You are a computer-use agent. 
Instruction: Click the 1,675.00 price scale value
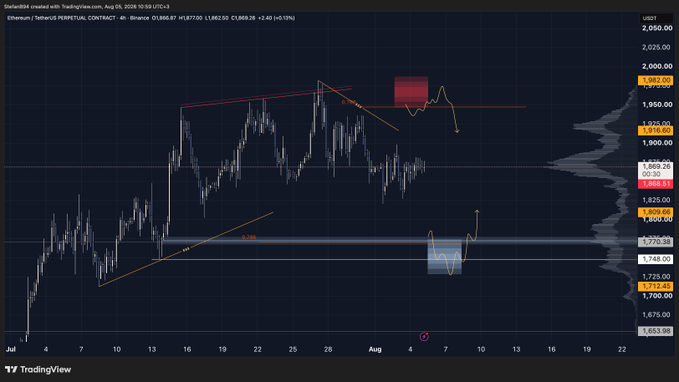click(x=657, y=315)
